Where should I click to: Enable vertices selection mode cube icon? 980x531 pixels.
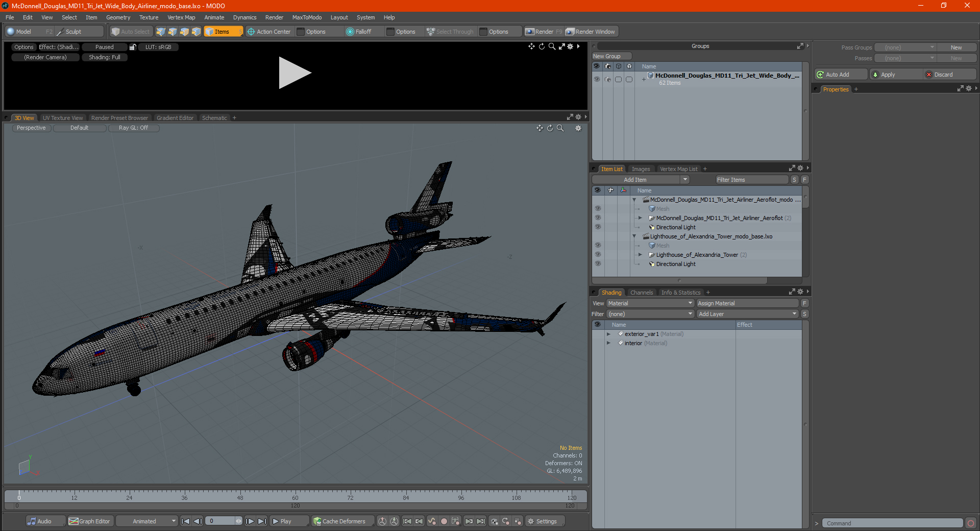161,32
